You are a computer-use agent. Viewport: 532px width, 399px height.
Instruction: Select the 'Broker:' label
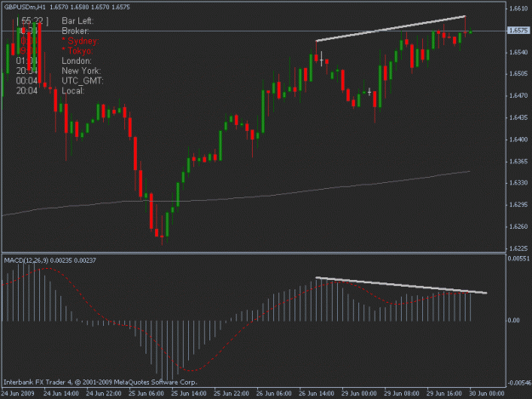(x=75, y=31)
